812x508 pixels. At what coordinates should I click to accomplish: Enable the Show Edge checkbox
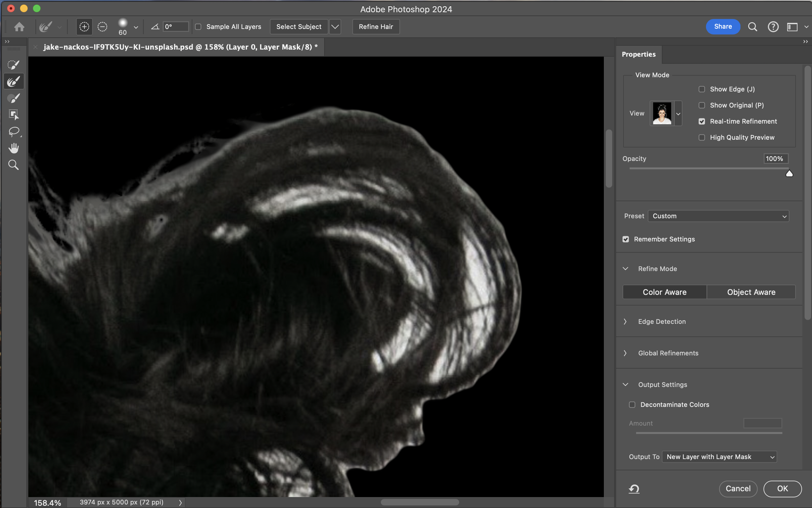[702, 89]
